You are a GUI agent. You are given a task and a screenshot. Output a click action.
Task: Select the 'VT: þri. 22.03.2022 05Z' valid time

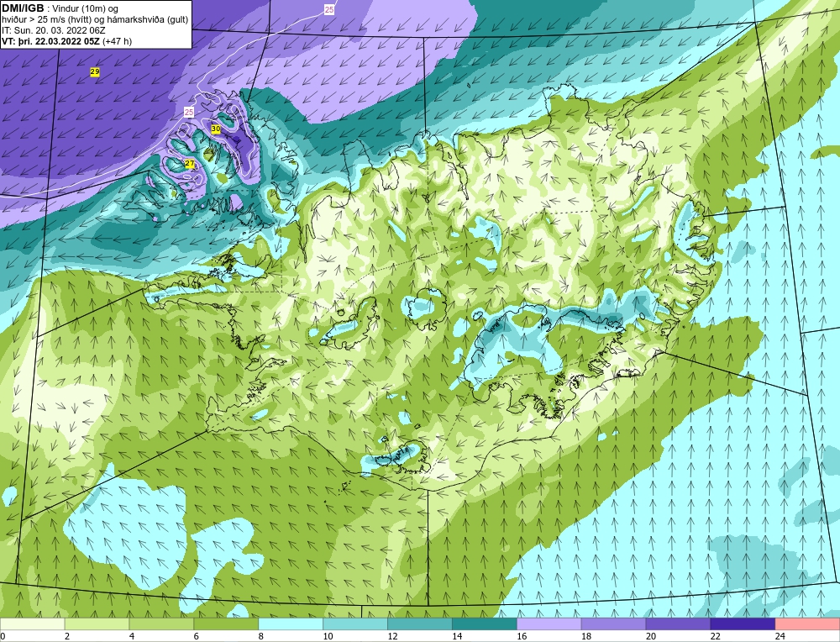(50, 41)
